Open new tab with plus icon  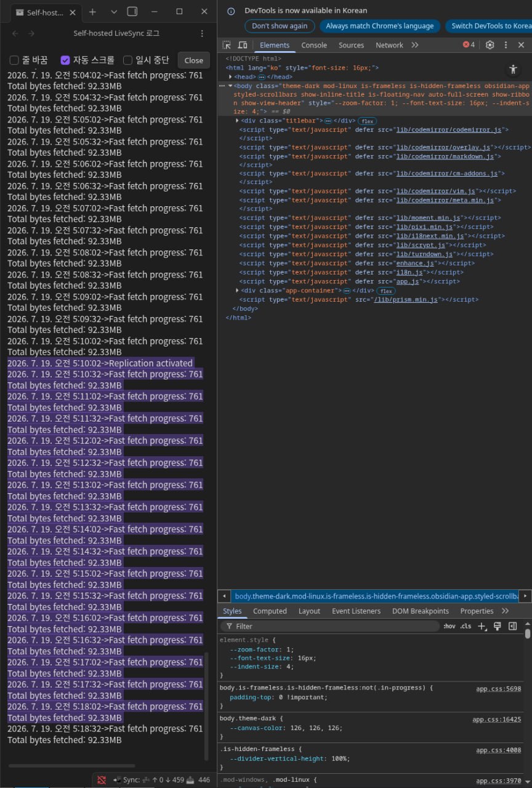[x=92, y=12]
